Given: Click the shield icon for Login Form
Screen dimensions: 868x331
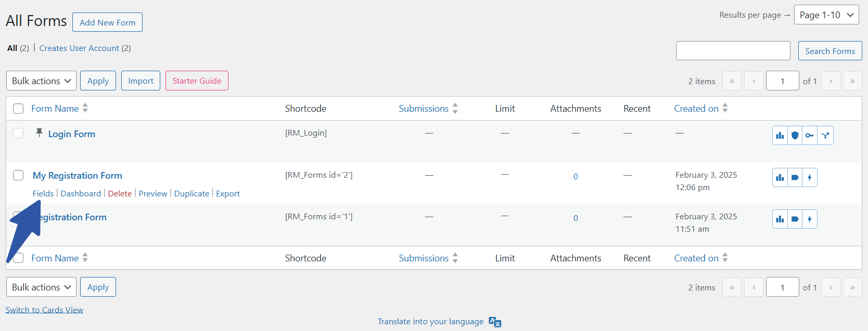Looking at the screenshot, I should pos(795,136).
